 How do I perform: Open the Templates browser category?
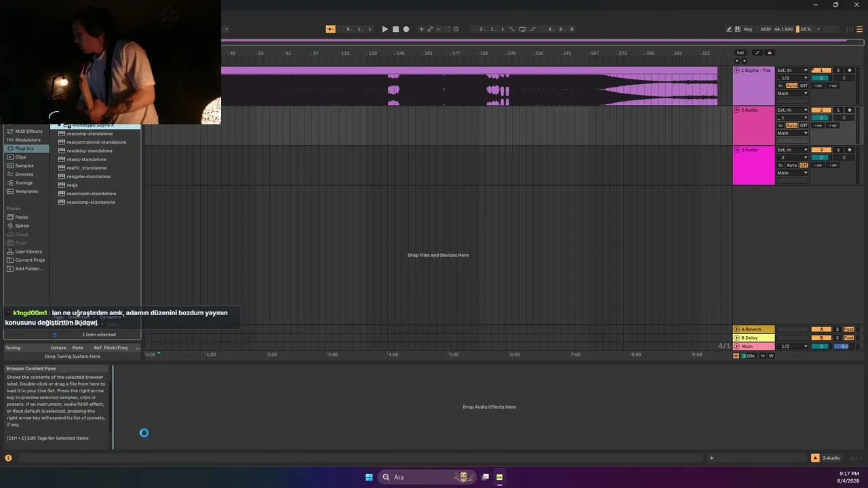click(26, 191)
